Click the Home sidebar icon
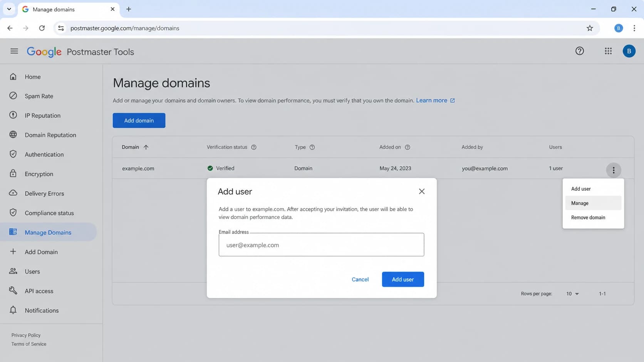644x362 pixels. (13, 77)
